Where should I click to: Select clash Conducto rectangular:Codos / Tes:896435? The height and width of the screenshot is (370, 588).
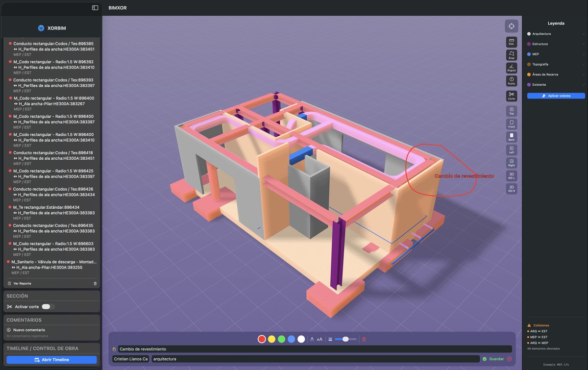tap(52, 231)
